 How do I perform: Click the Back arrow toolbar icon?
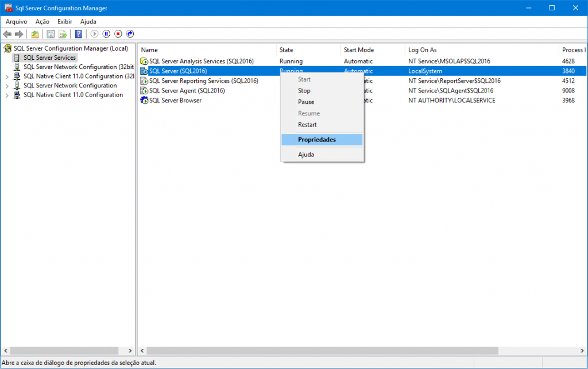[x=7, y=34]
